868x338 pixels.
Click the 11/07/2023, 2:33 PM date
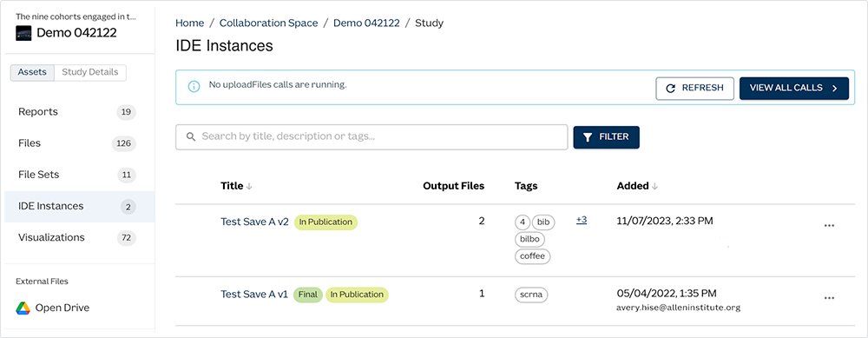665,221
